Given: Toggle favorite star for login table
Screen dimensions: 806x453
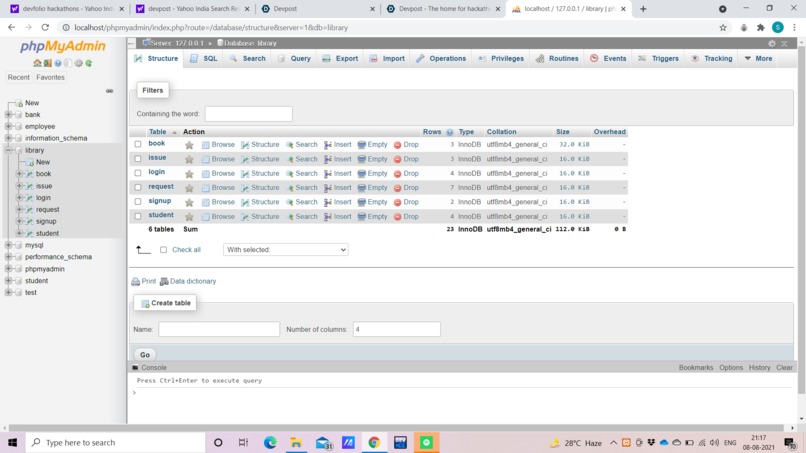Looking at the screenshot, I should 189,174.
